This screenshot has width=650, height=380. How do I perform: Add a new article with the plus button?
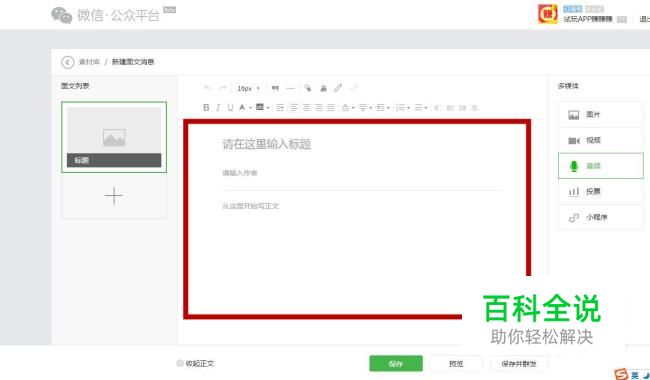coord(114,196)
